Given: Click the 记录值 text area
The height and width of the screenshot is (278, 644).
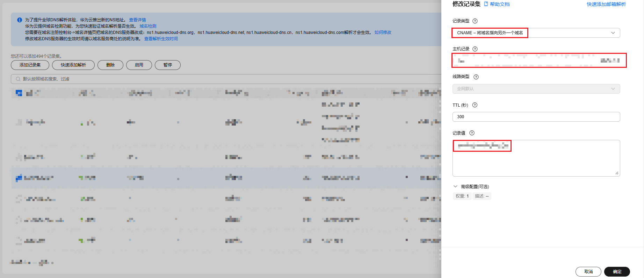Looking at the screenshot, I should (536, 158).
